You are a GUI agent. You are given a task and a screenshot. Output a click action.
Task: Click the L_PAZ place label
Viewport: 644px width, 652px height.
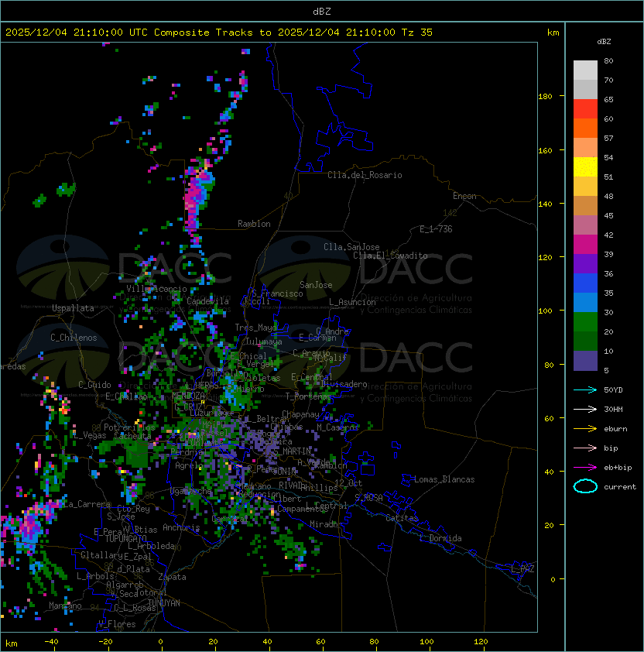tap(522, 569)
